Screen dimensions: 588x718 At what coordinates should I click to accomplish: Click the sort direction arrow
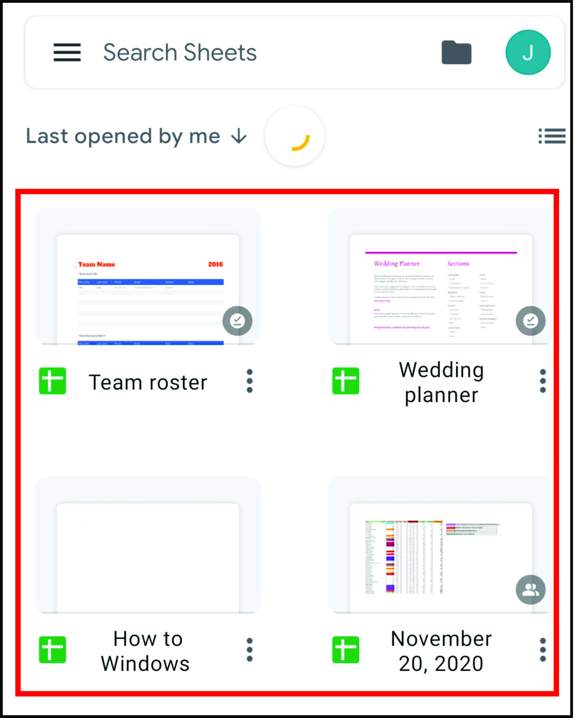[239, 136]
